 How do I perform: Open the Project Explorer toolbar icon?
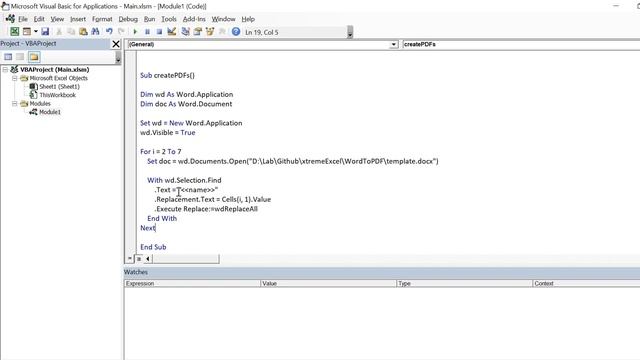(185, 31)
